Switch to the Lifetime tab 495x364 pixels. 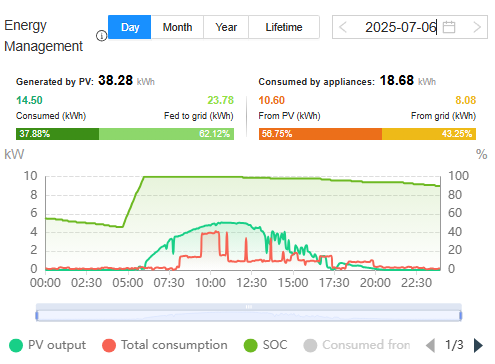[284, 27]
